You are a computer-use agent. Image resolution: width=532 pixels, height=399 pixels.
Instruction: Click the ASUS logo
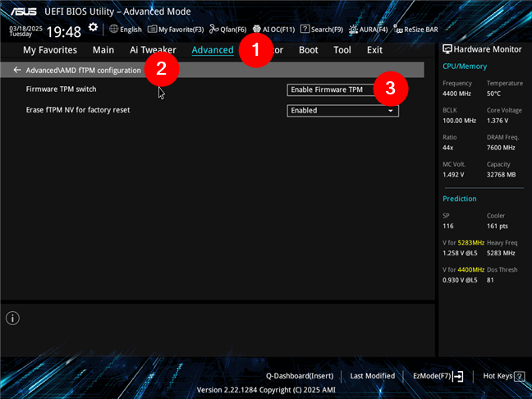(x=23, y=11)
